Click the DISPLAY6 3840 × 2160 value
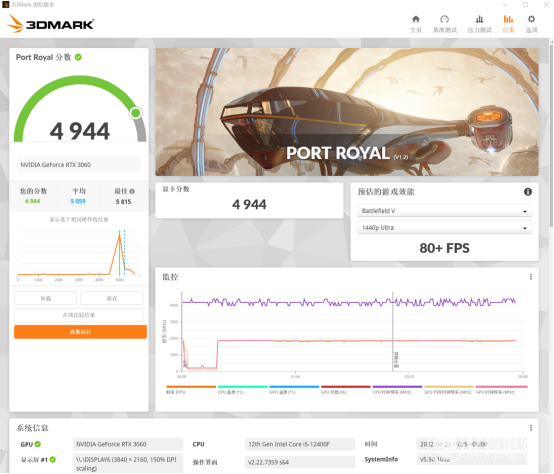The width and height of the screenshot is (554, 474). pos(128,464)
